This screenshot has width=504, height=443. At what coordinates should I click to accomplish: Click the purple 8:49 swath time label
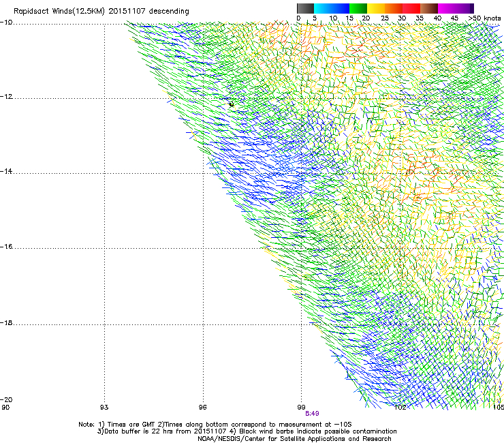click(312, 414)
